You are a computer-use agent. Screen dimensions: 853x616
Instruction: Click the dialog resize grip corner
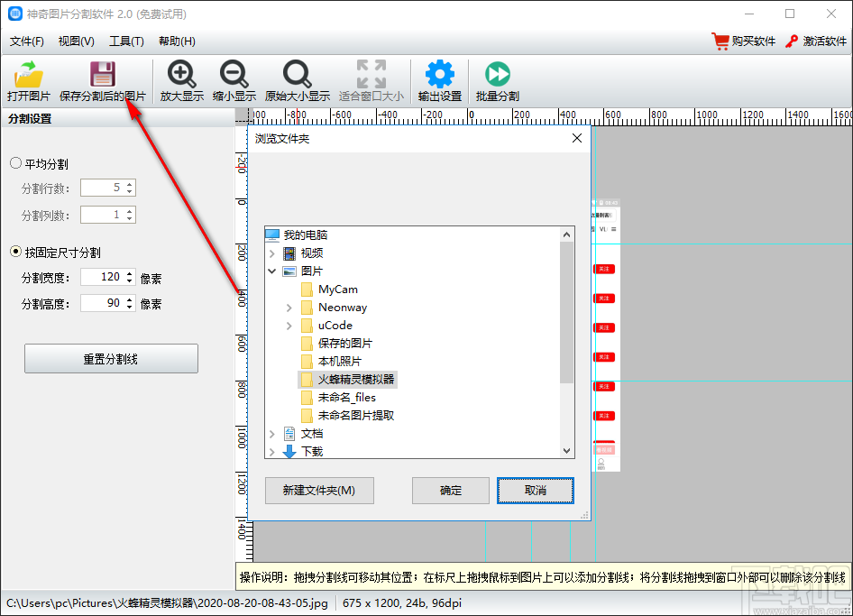585,515
